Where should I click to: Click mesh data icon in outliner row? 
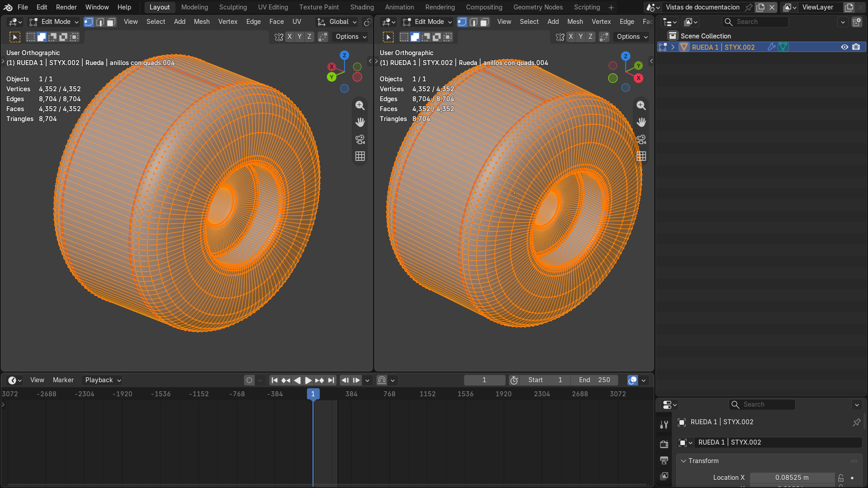(x=783, y=47)
